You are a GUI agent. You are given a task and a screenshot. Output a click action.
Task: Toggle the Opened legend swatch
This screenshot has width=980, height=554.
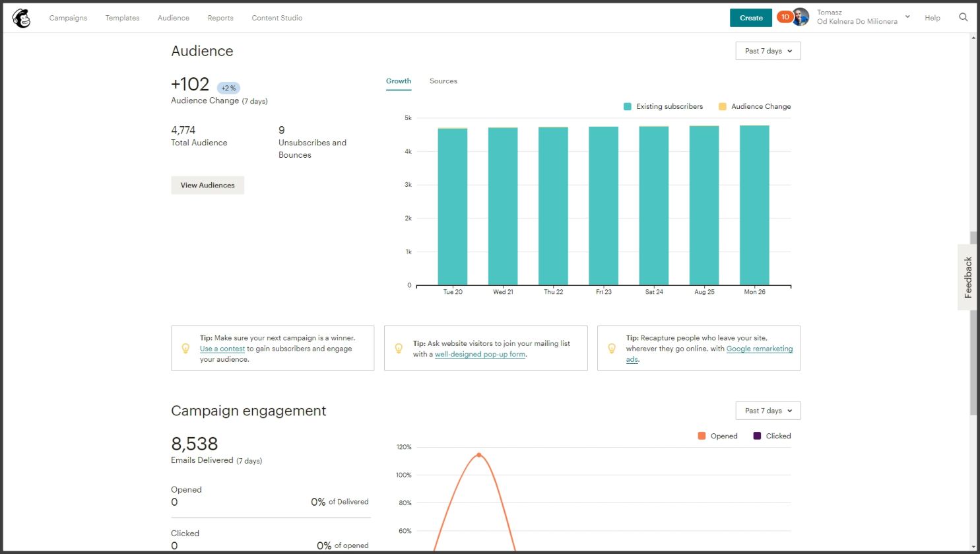[702, 436]
